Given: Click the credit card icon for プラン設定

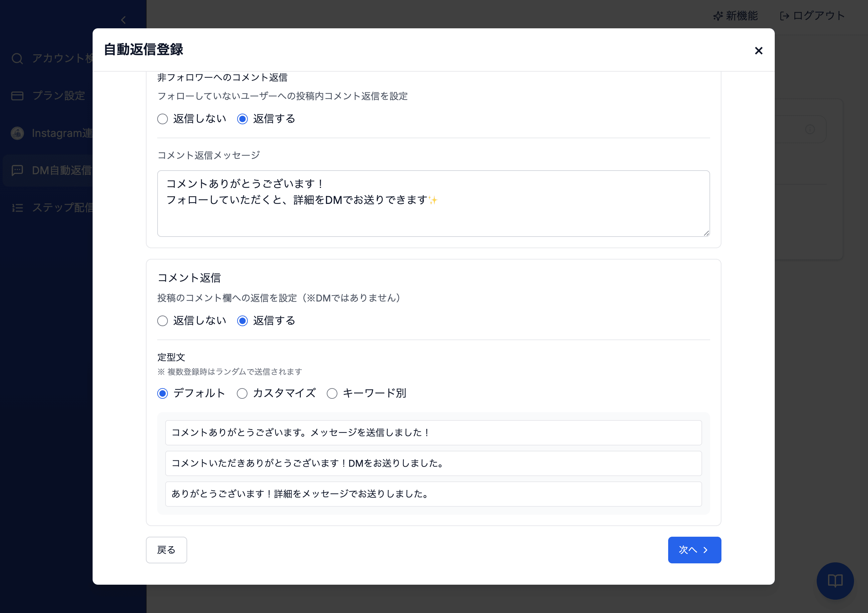Looking at the screenshot, I should 17,96.
